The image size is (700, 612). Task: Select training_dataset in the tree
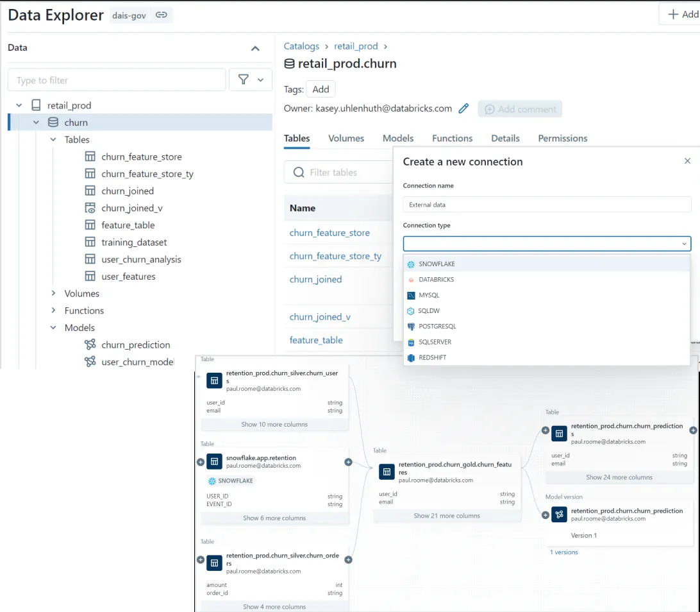pyautogui.click(x=134, y=242)
